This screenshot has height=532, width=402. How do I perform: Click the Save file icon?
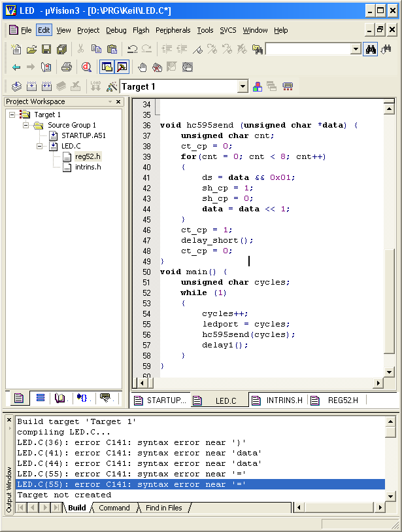pyautogui.click(x=46, y=49)
